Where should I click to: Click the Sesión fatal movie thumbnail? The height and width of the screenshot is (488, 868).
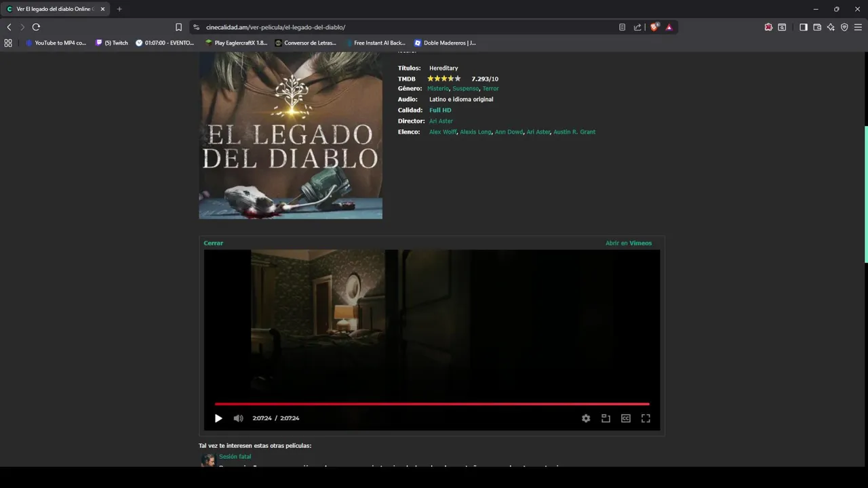point(208,460)
